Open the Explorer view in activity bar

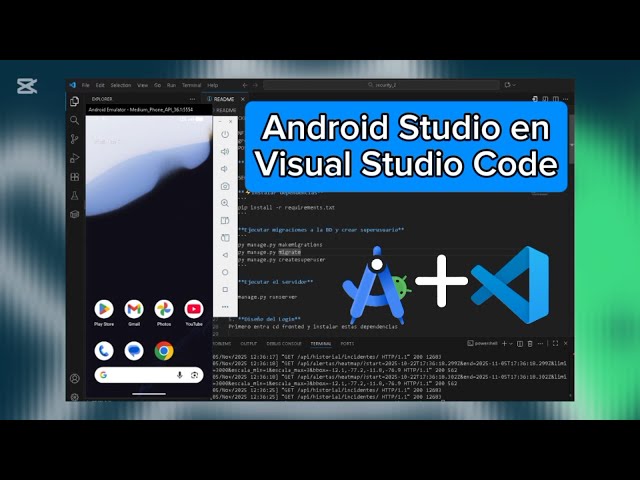pos(74,101)
